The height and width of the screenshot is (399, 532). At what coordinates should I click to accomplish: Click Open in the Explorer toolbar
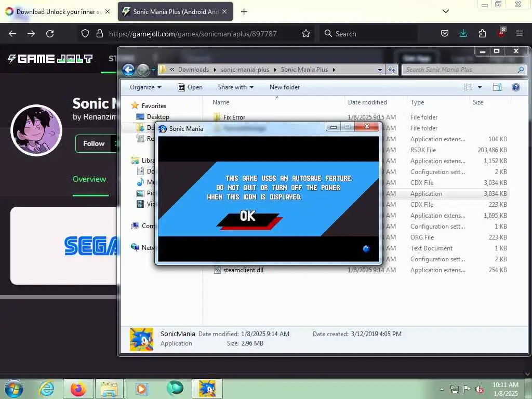coord(190,87)
